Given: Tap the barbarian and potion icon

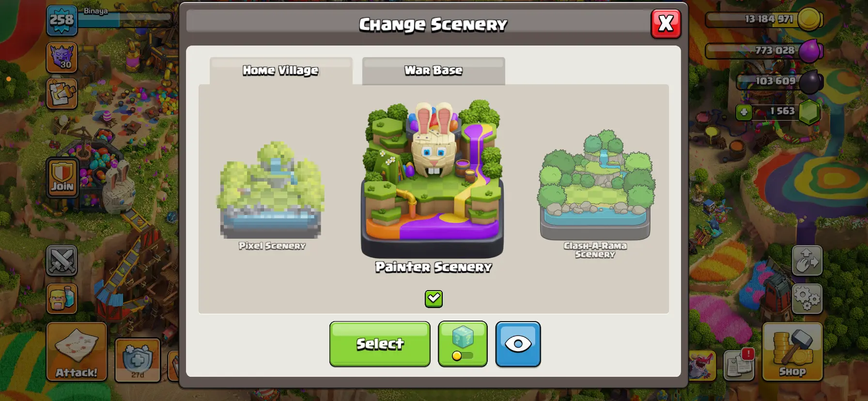Looking at the screenshot, I should point(62,298).
